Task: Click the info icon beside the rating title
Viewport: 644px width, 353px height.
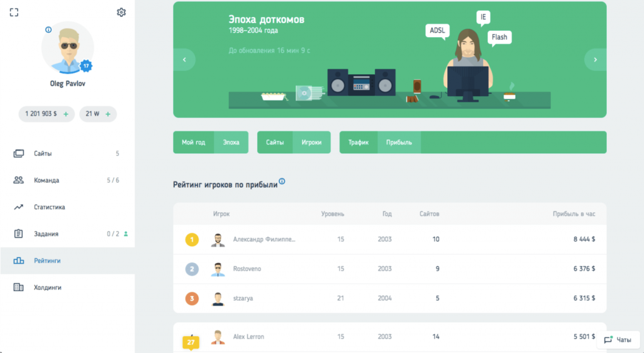Action: click(x=282, y=182)
